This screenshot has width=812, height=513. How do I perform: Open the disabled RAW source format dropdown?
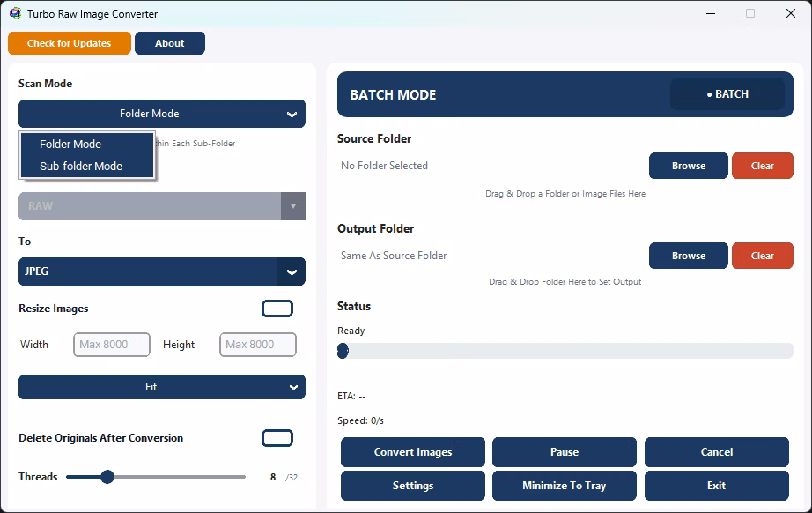(162, 206)
